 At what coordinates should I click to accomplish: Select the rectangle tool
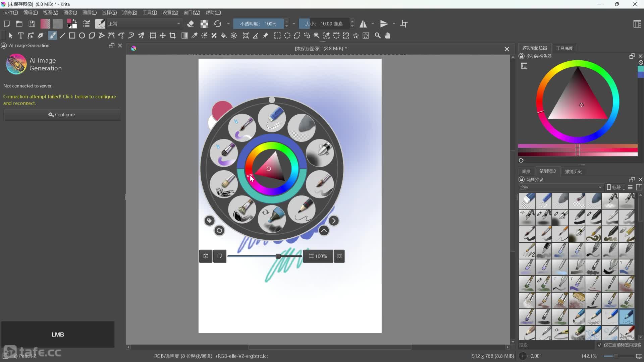tap(72, 36)
